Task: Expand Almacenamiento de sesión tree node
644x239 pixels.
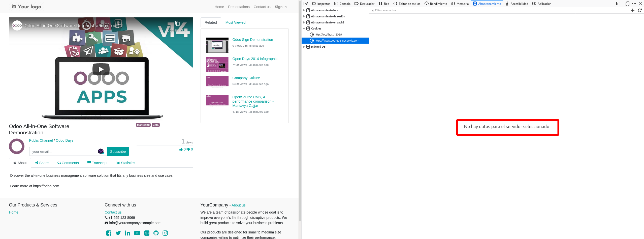Action: click(x=304, y=16)
